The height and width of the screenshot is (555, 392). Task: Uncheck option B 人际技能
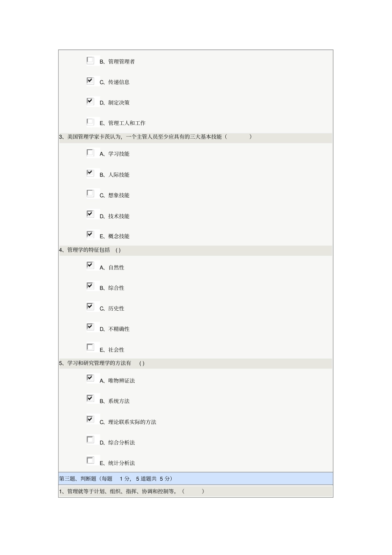90,173
